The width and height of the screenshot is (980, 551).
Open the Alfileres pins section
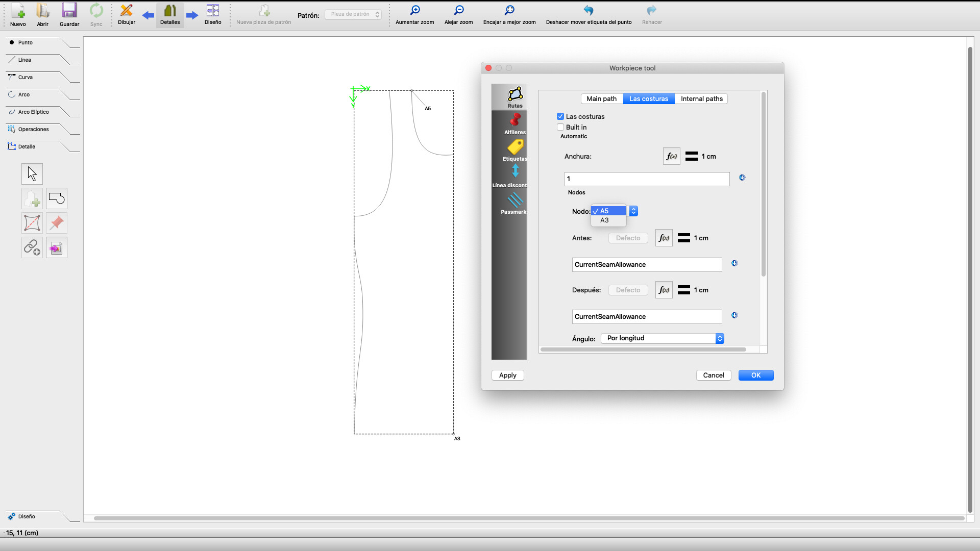(514, 123)
